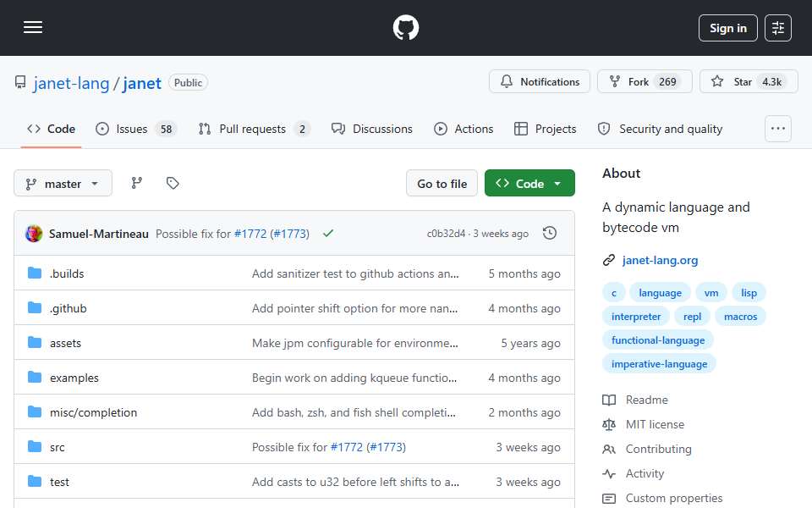Open commit 'Add sanitizer test to github actions'
The image size is (812, 508).
click(x=355, y=273)
